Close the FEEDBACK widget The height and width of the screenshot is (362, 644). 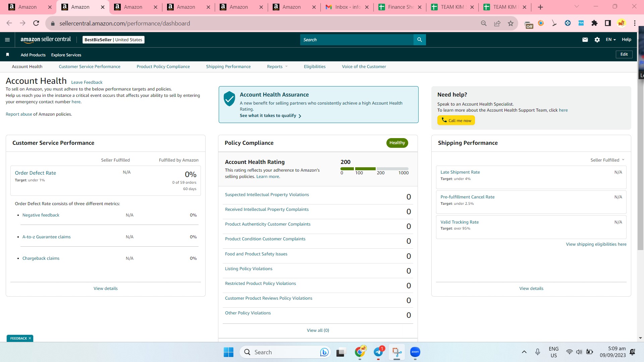point(30,338)
